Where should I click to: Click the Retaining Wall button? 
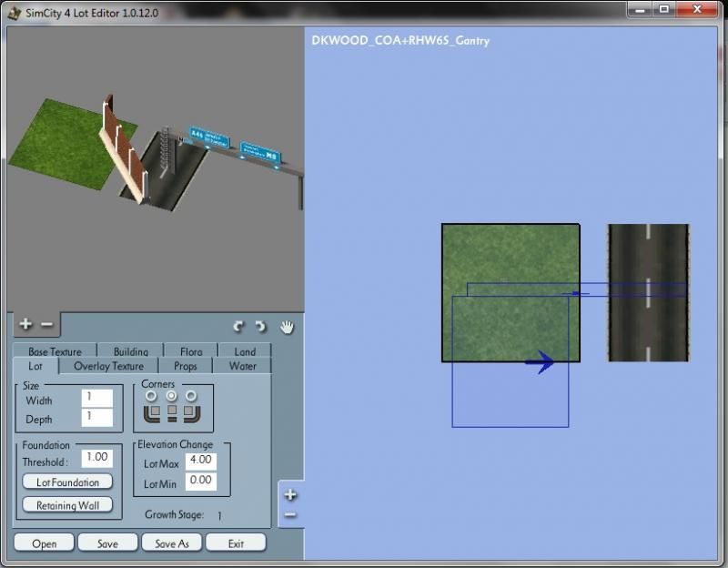point(67,505)
